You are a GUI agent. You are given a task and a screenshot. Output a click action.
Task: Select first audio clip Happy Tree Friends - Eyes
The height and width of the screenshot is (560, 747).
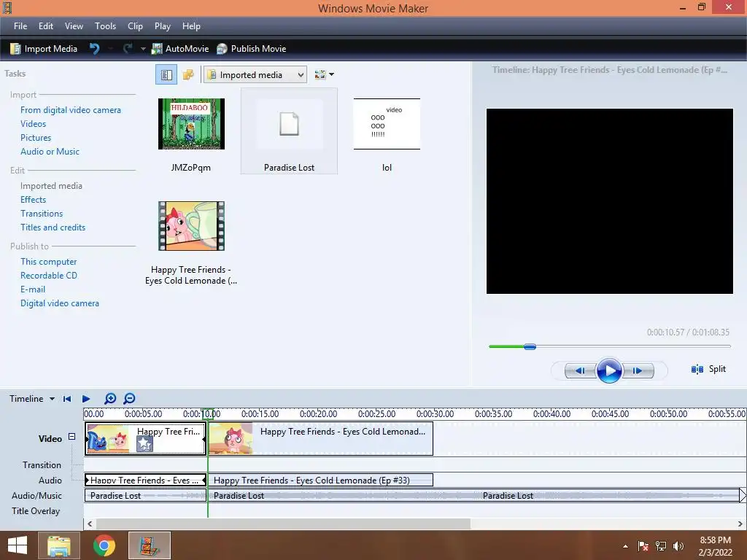coord(146,480)
